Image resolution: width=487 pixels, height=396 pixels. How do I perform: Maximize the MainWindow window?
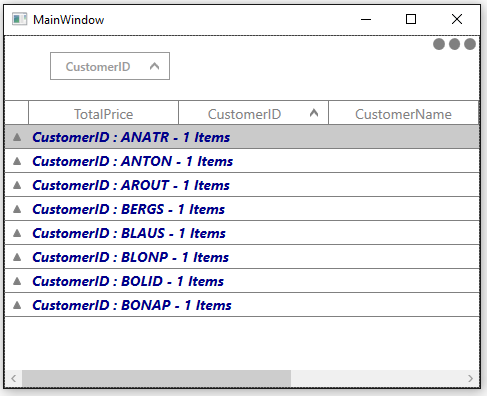coord(411,19)
